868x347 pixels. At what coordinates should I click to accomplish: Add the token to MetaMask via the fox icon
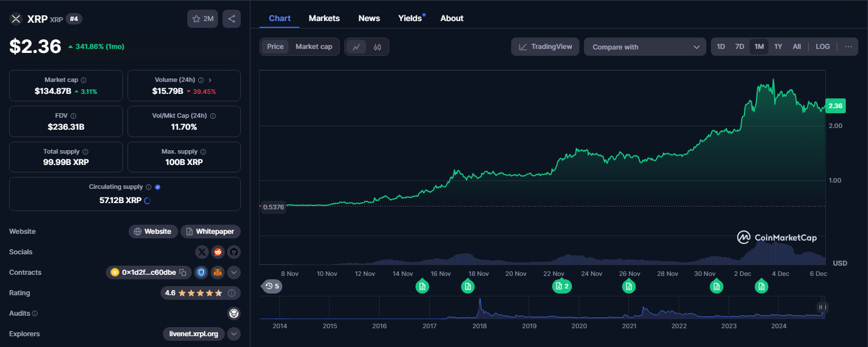pos(218,272)
